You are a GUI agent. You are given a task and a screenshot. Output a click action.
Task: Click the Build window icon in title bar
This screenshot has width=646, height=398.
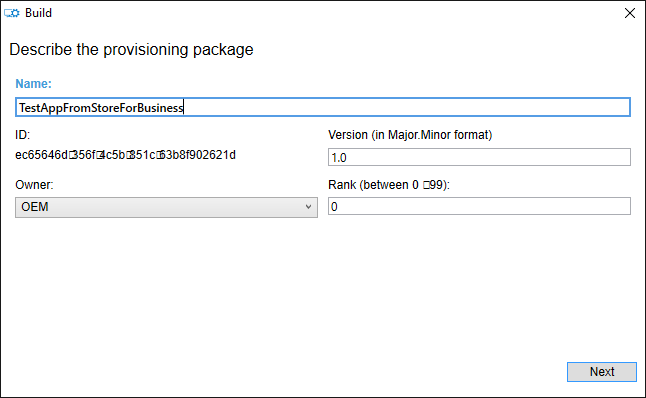[12, 13]
